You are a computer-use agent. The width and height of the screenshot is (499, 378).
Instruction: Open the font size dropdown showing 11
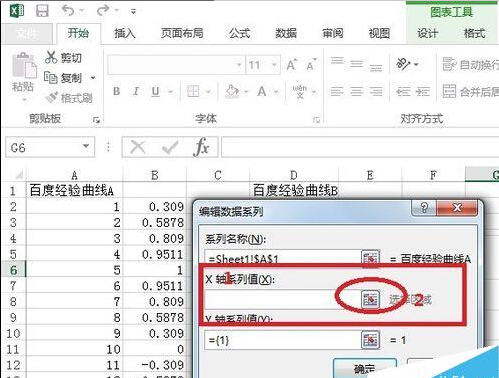coord(274,65)
